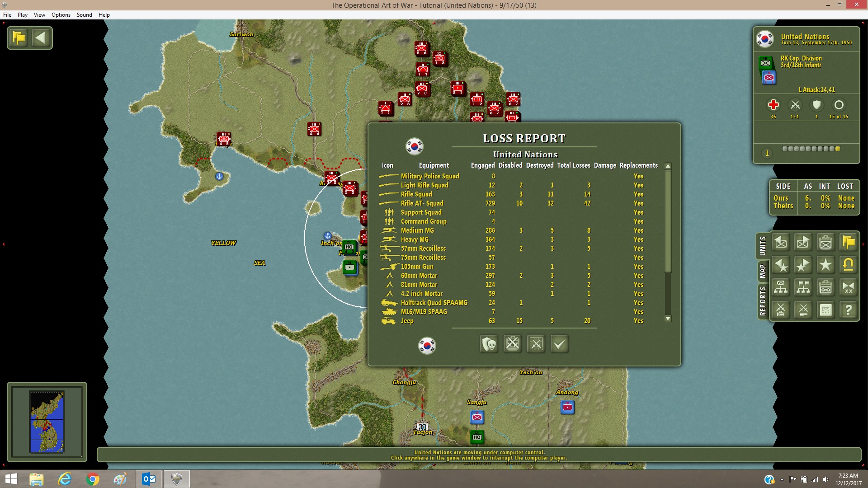Click the yellow undo arrow icon
This screenshot has height=488, width=868.
tap(849, 265)
